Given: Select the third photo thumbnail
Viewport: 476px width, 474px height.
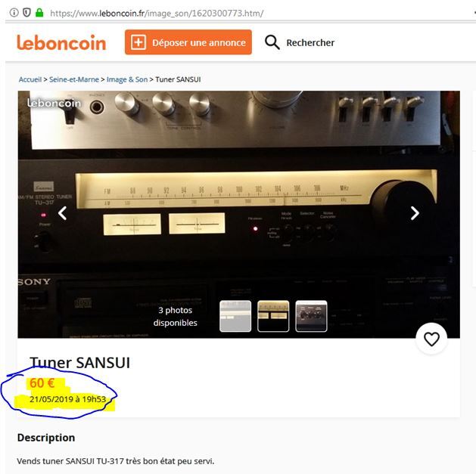Looking at the screenshot, I should pyautogui.click(x=311, y=316).
